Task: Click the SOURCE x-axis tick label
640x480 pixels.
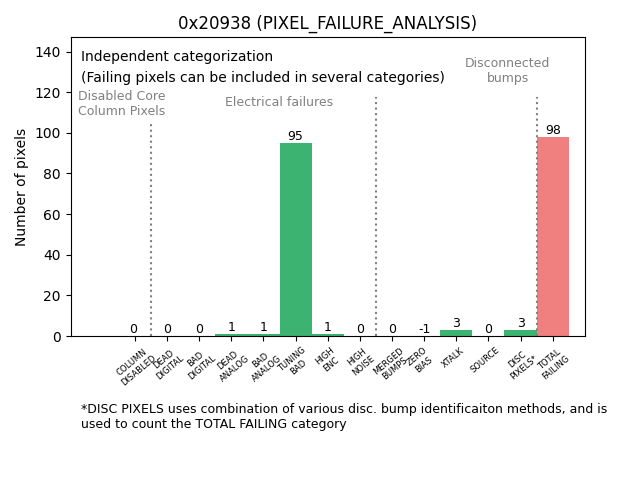Action: click(485, 359)
